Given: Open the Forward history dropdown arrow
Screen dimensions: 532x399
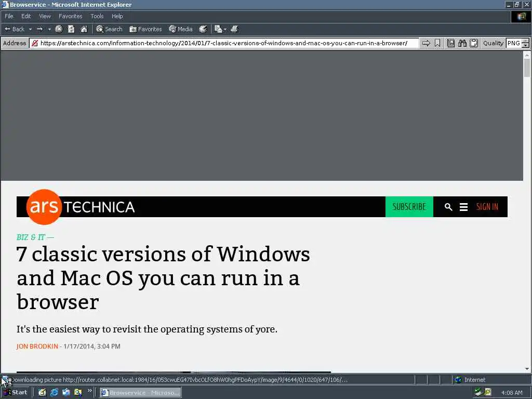Looking at the screenshot, I should (49, 29).
